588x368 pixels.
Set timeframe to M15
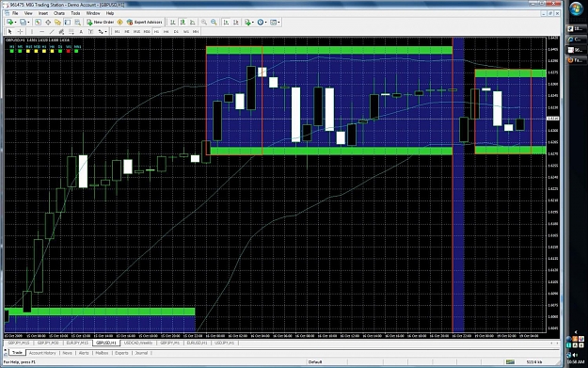point(136,31)
